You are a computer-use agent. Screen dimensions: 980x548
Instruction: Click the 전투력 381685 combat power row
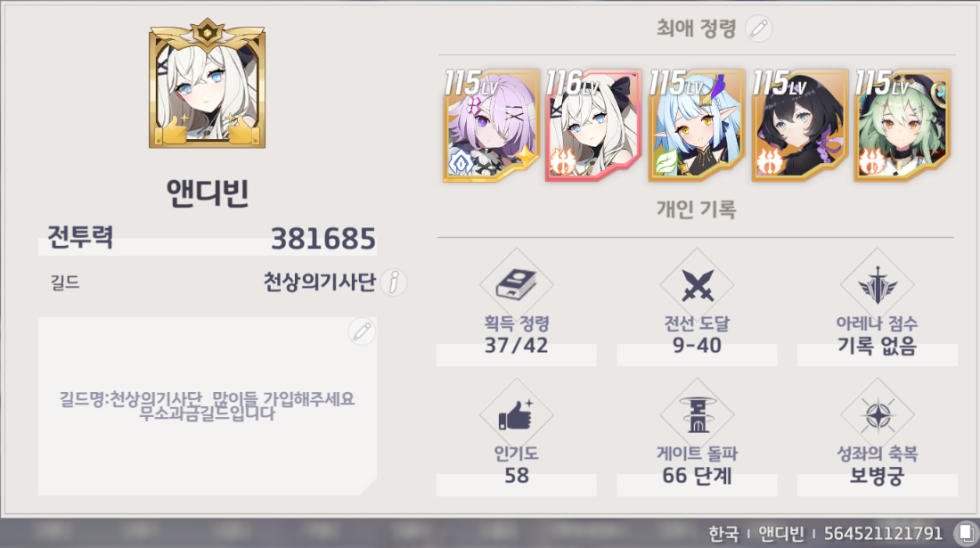207,239
